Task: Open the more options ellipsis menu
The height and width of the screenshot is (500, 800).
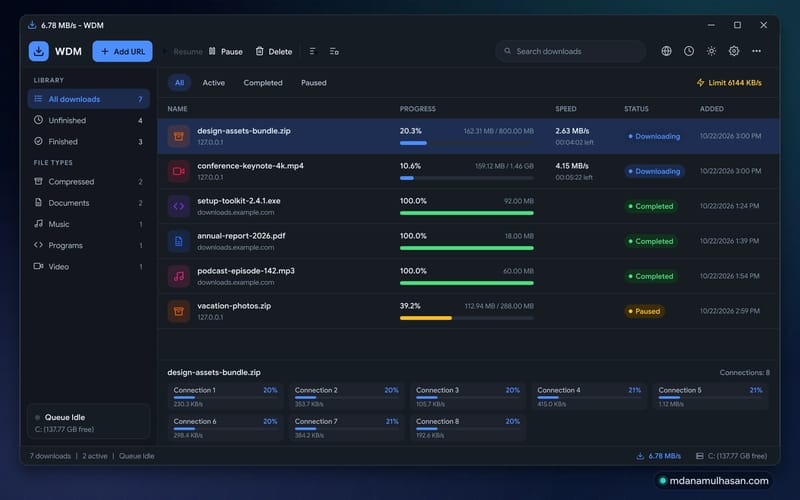Action: click(x=757, y=51)
